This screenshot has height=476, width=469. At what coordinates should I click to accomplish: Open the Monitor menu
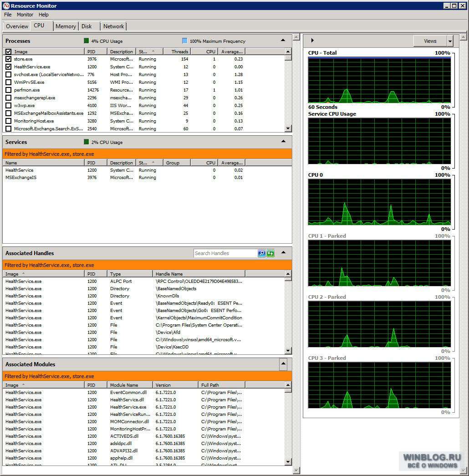pos(25,15)
